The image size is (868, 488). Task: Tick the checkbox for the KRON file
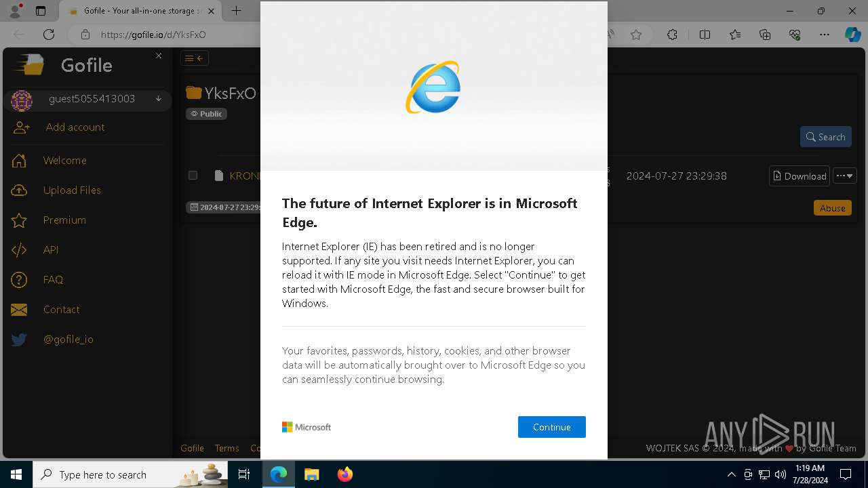coord(193,176)
